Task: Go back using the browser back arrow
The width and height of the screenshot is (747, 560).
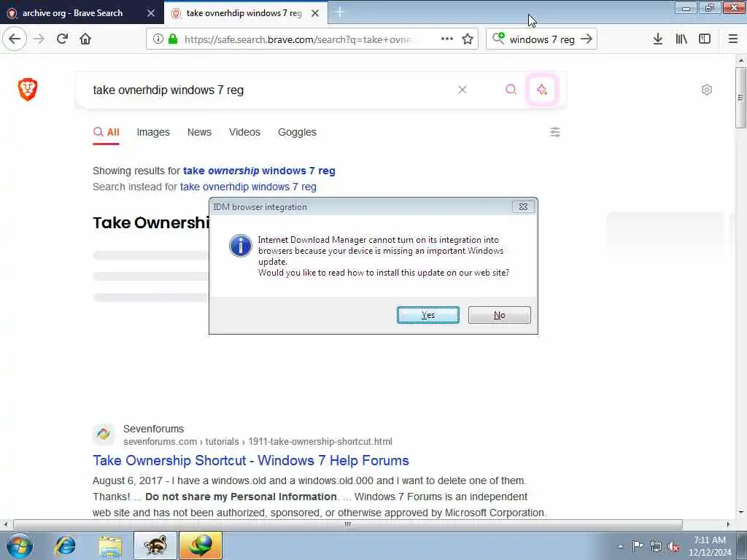Action: click(15, 39)
